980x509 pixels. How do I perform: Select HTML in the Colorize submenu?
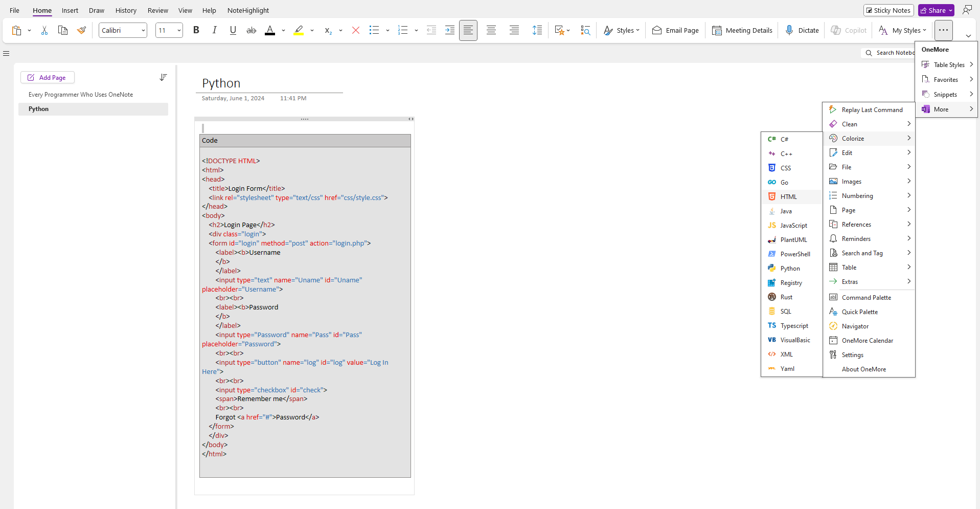[788, 197]
